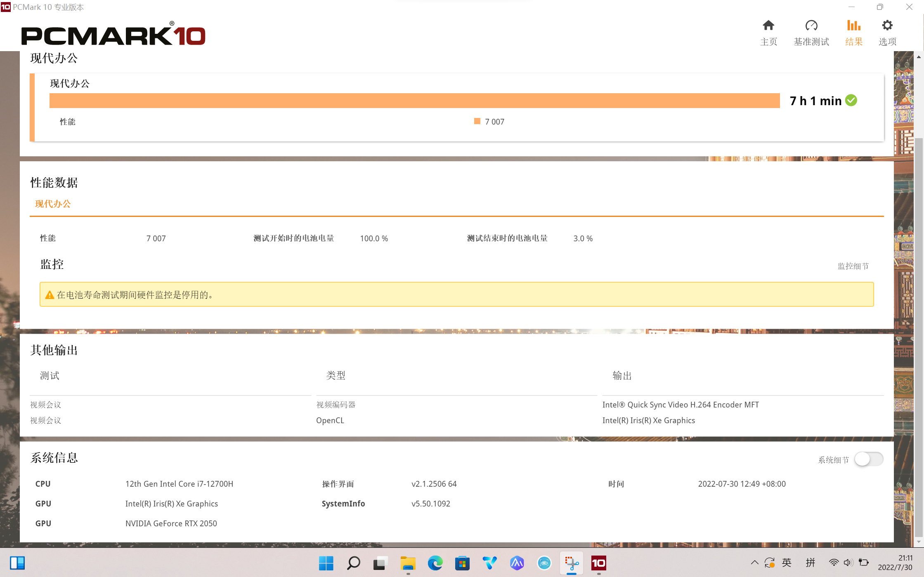
Task: Click the PCMark 10 logo
Action: (x=113, y=34)
